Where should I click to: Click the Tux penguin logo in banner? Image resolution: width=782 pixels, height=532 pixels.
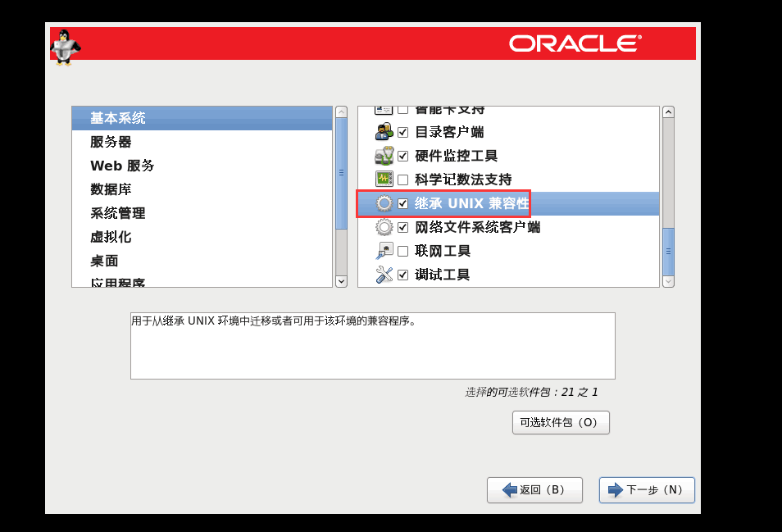click(65, 45)
